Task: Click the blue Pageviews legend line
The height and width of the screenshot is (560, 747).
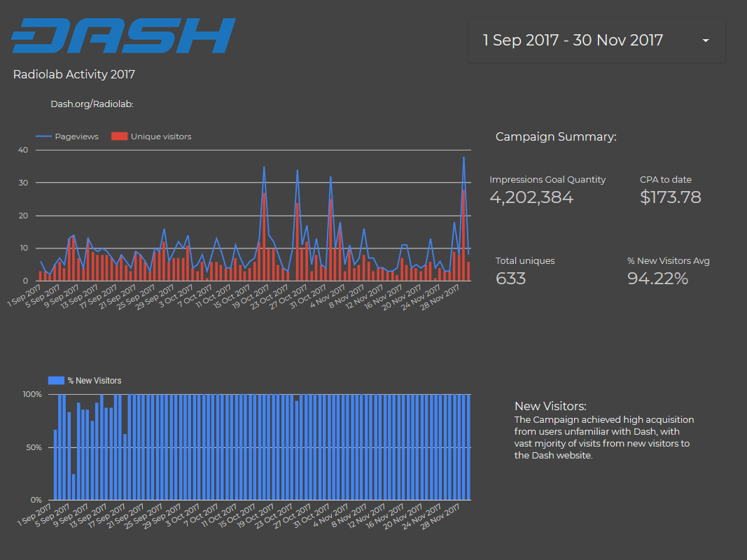Action: [43, 136]
